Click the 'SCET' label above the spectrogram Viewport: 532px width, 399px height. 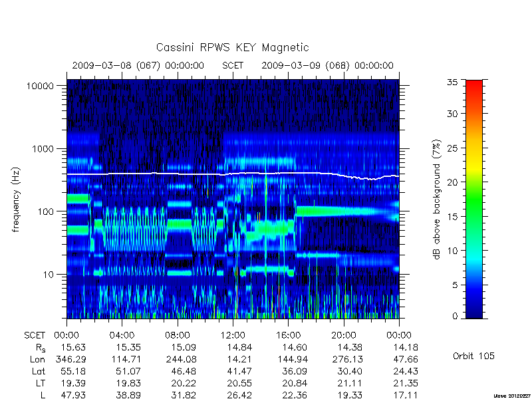pyautogui.click(x=233, y=65)
